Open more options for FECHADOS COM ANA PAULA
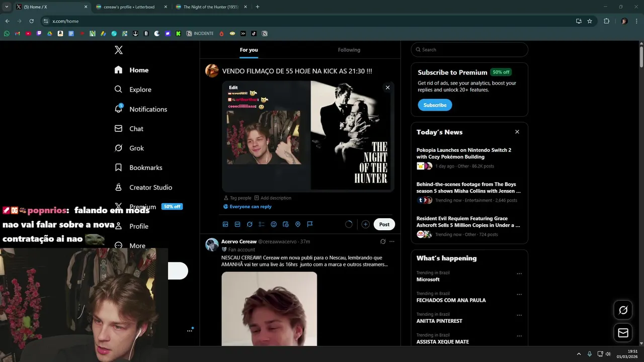This screenshot has width=644, height=362. tap(519, 295)
